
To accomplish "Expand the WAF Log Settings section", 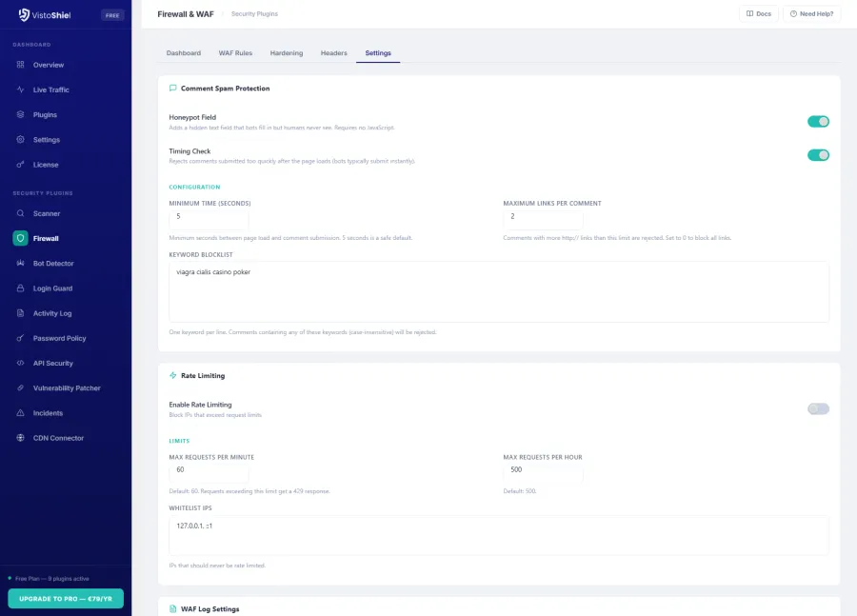I will point(211,608).
